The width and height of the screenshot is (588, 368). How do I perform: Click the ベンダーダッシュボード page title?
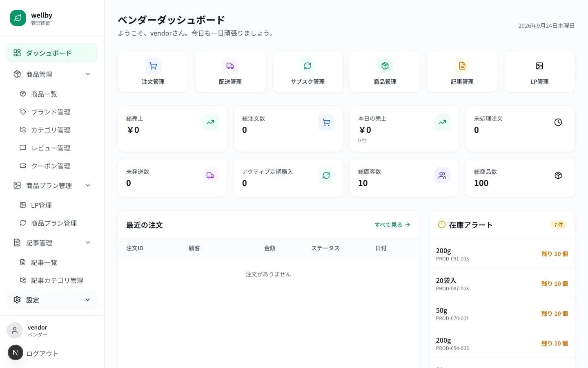pos(171,20)
